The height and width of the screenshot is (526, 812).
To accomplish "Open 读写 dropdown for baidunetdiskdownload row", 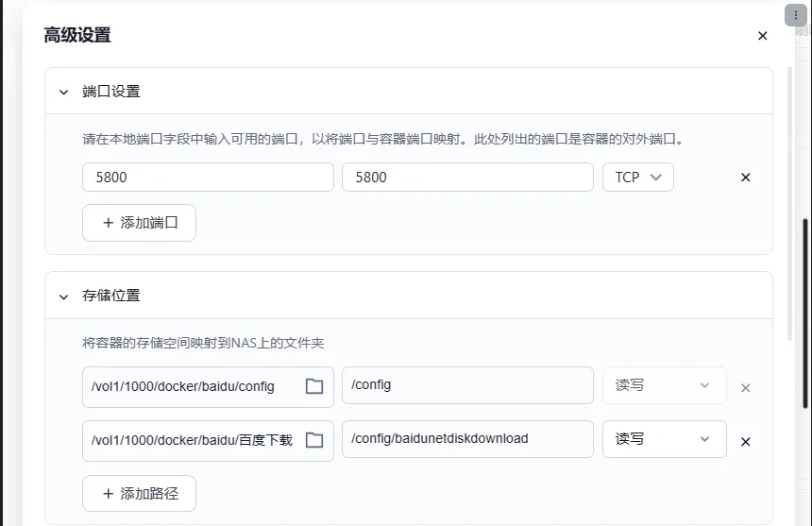I will pyautogui.click(x=664, y=439).
